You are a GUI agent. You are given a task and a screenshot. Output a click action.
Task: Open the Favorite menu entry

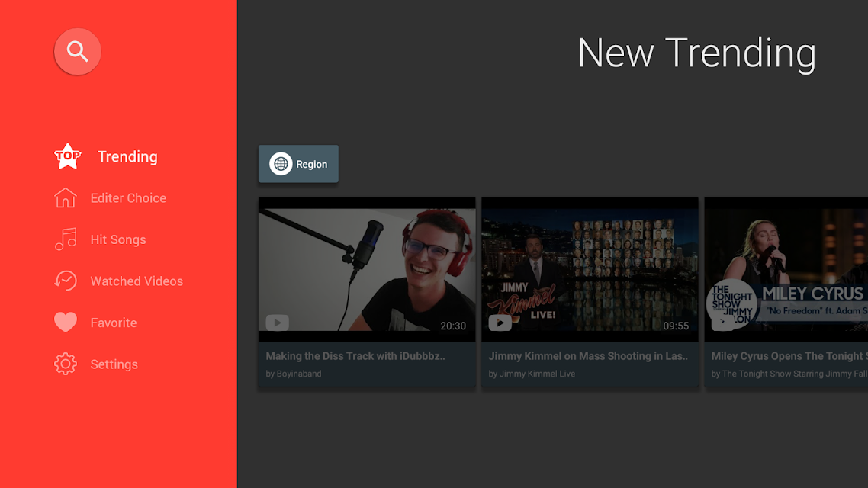114,323
